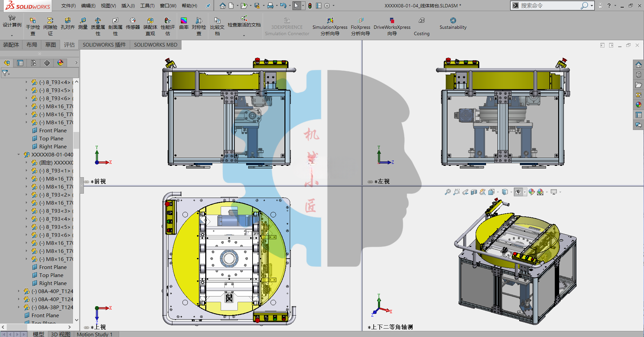Activate the Section View icon in viewport

point(474,192)
